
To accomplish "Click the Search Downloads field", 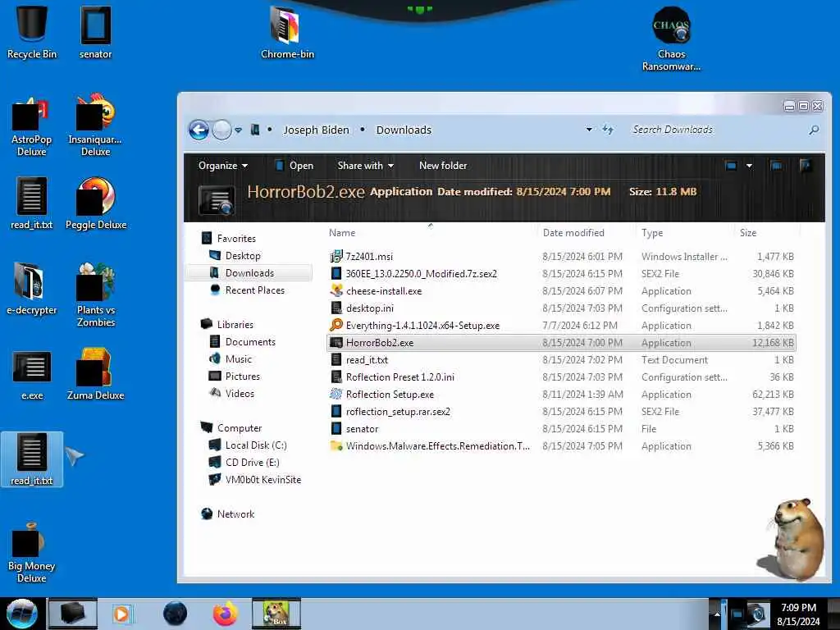I will coord(718,130).
